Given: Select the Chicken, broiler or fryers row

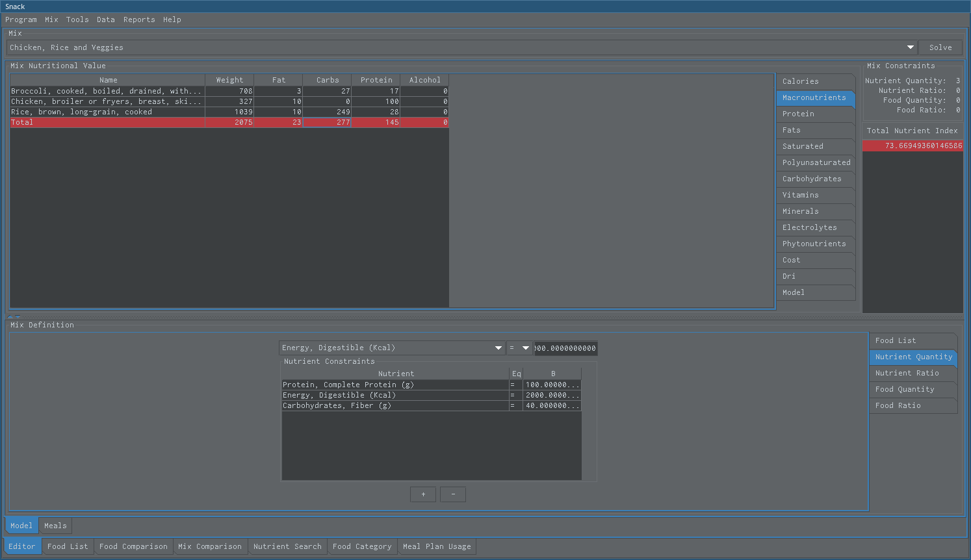Looking at the screenshot, I should point(229,101).
